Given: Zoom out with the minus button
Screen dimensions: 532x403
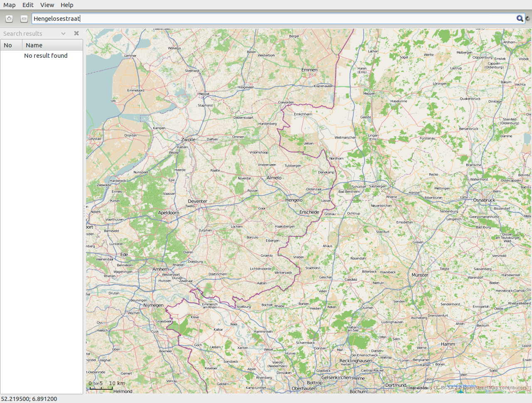Looking at the screenshot, I should (24, 19).
